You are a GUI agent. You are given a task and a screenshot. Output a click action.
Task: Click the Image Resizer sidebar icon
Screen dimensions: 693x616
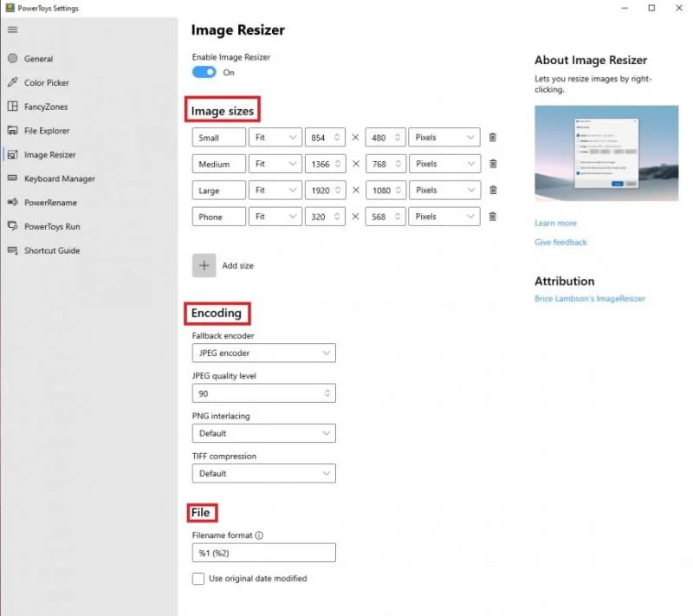click(12, 154)
